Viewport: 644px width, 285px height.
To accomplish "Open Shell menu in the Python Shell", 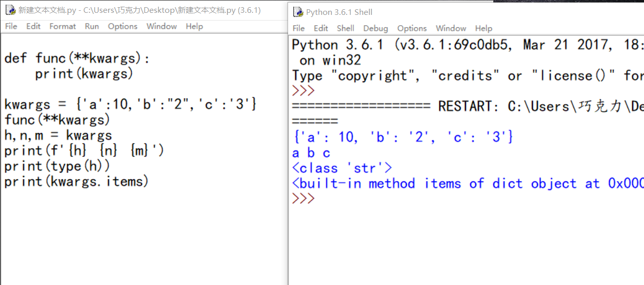I will [346, 28].
